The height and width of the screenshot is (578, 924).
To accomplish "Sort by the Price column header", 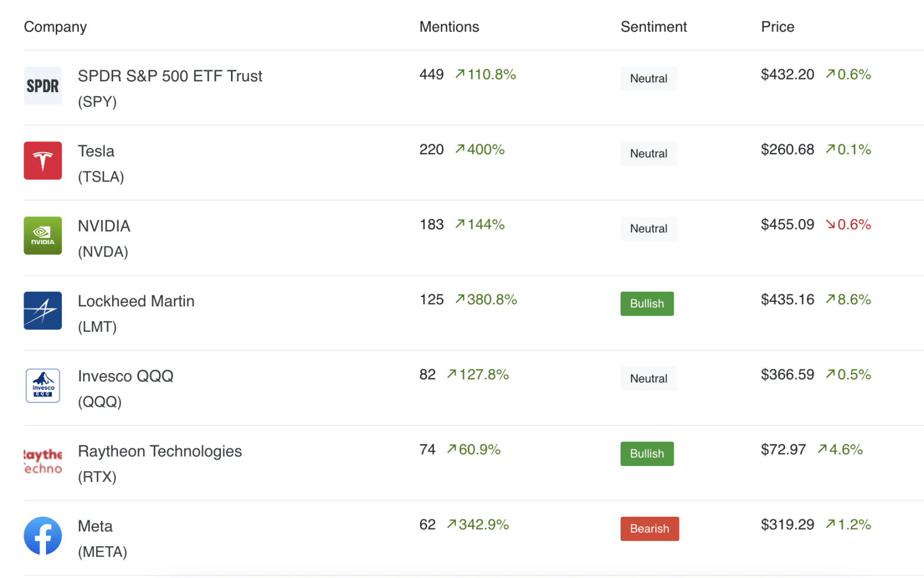I will pos(777,27).
